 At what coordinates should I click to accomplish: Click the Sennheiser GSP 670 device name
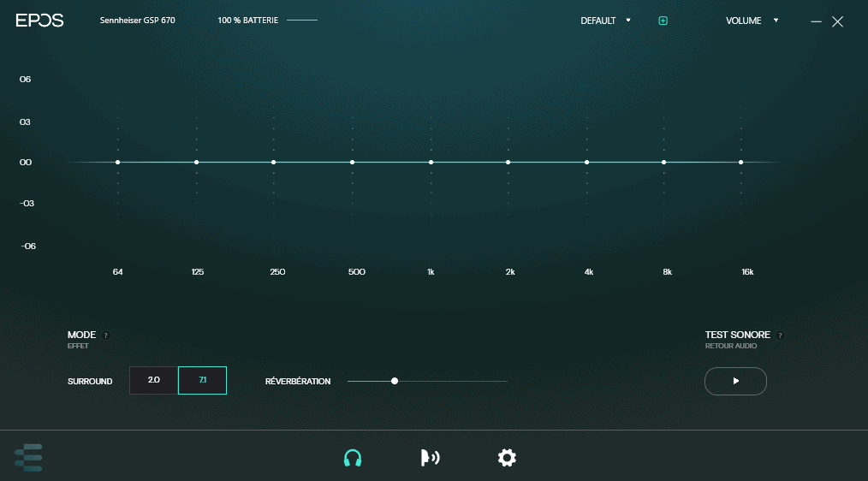[137, 21]
